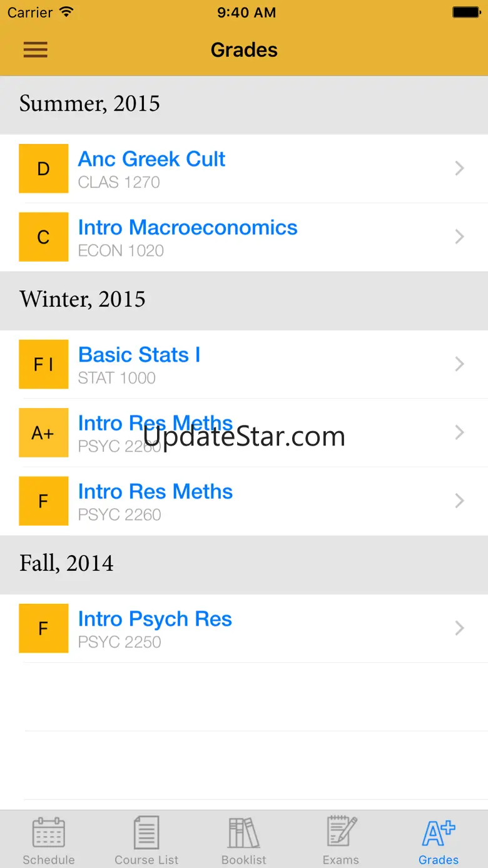Tap the Schedule calendar icon
The height and width of the screenshot is (868, 488).
[49, 833]
